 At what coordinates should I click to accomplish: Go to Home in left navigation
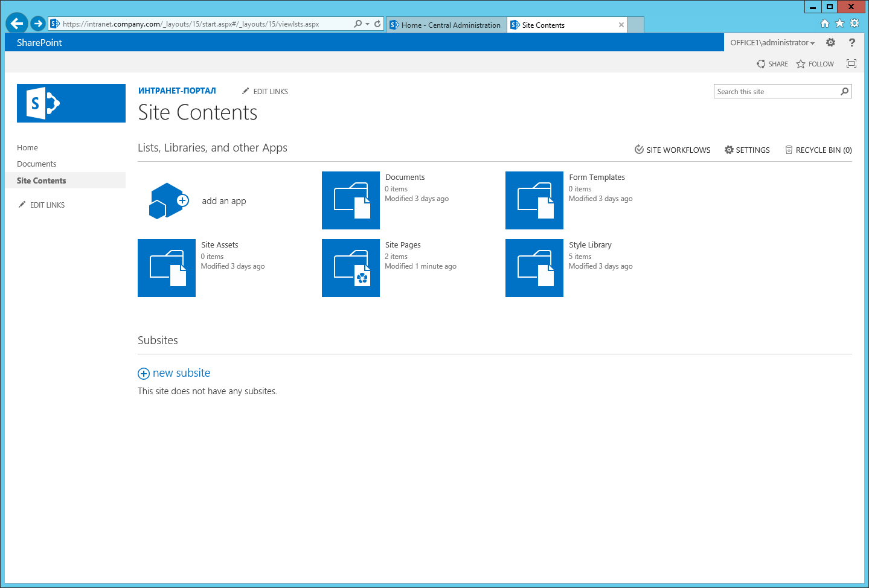pos(27,147)
